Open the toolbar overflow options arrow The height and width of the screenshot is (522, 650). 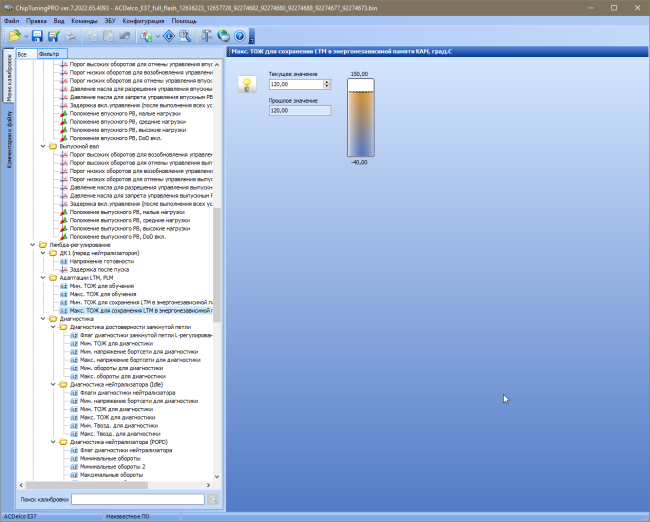coord(252,36)
